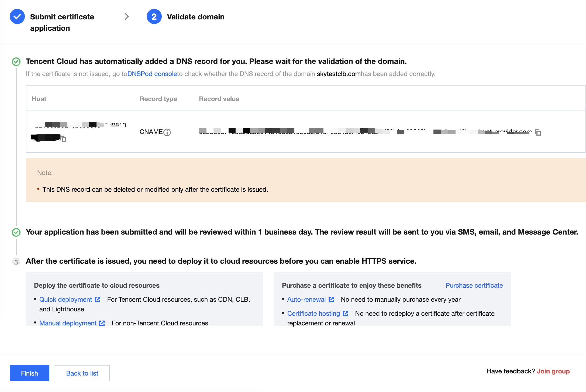Open the DNSPod console link
Image resolution: width=586 pixels, height=392 pixels.
[x=152, y=74]
